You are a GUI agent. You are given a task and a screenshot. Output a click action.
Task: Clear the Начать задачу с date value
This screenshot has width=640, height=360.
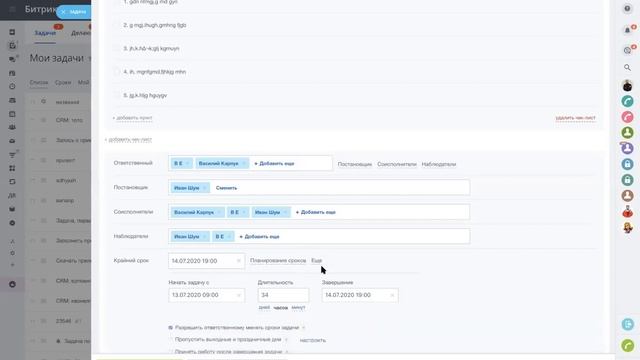click(239, 295)
